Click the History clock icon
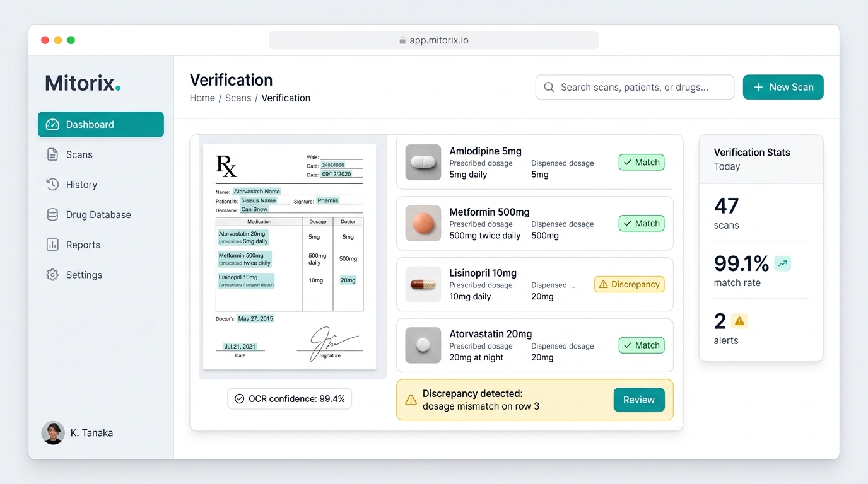 [x=53, y=185]
